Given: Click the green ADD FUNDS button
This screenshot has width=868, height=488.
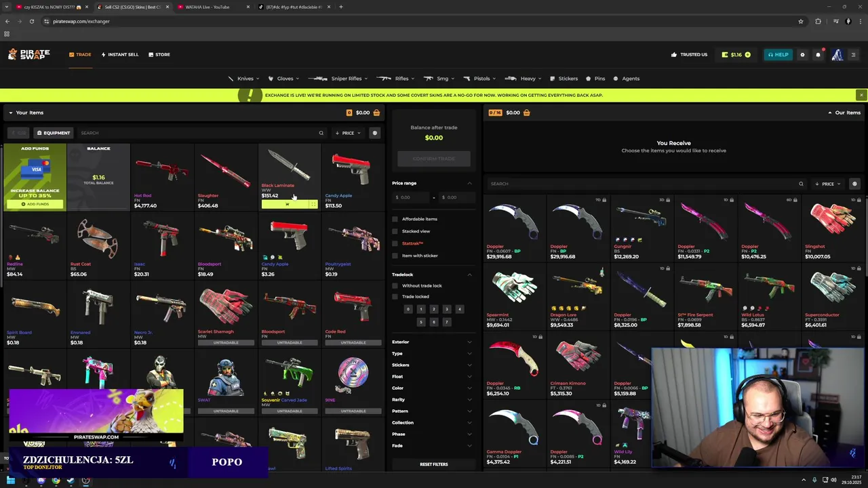Looking at the screenshot, I should coord(35,204).
